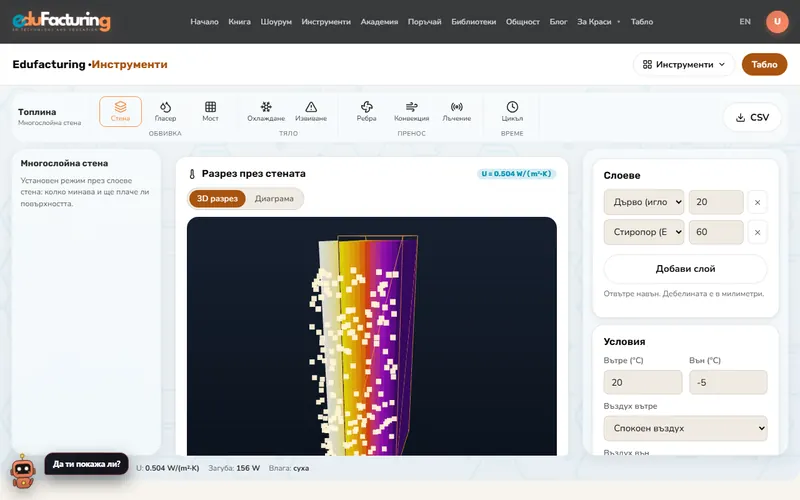This screenshot has height=500, width=800.
Task: Click the eduFacturing logo
Action: (61, 21)
